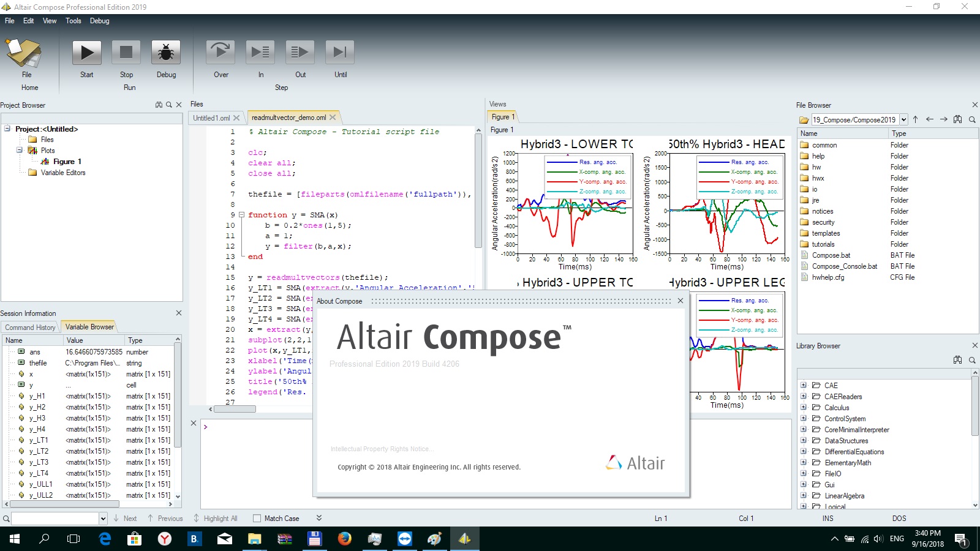Screen dimensions: 980x551
Task: Launch the Debug bug icon
Action: (x=166, y=53)
